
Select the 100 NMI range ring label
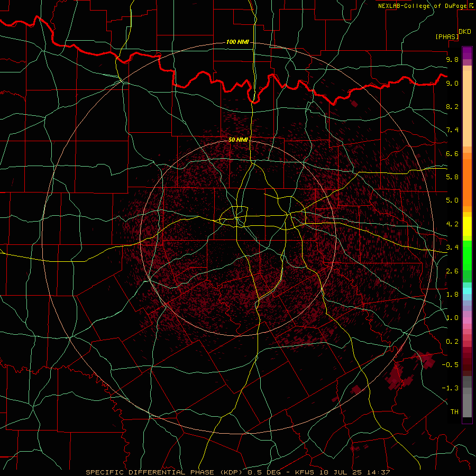tap(237, 42)
